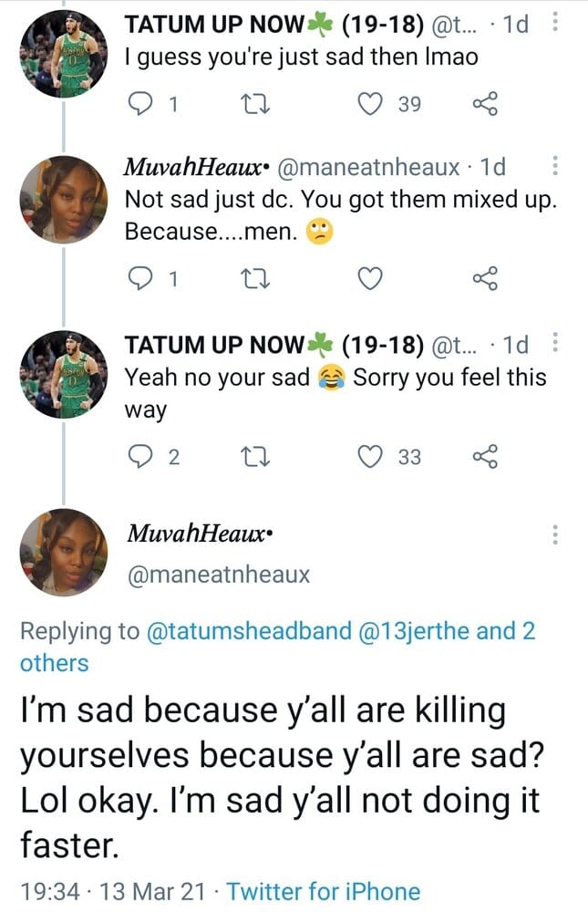The width and height of the screenshot is (588, 912).
Task: Open more options on first tweet
Action: point(555,25)
